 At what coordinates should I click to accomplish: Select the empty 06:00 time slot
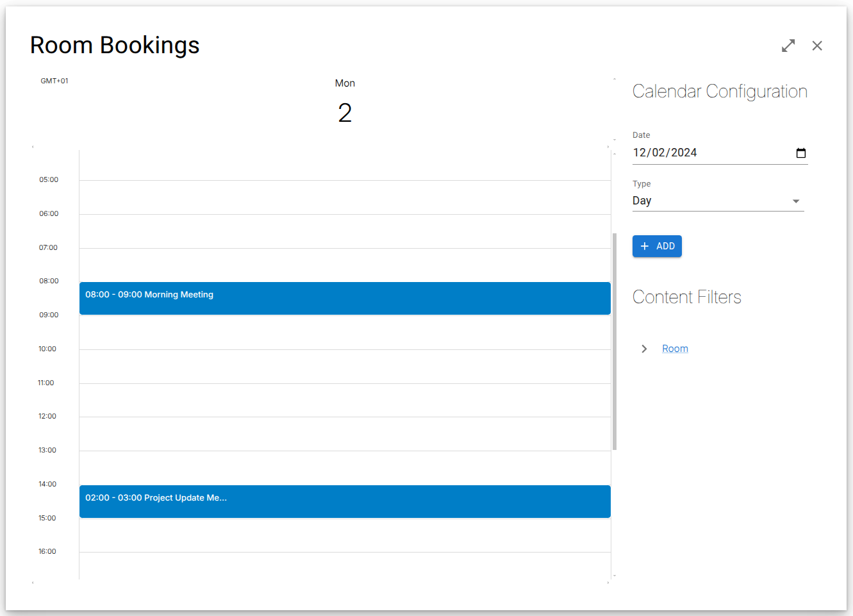(x=345, y=231)
